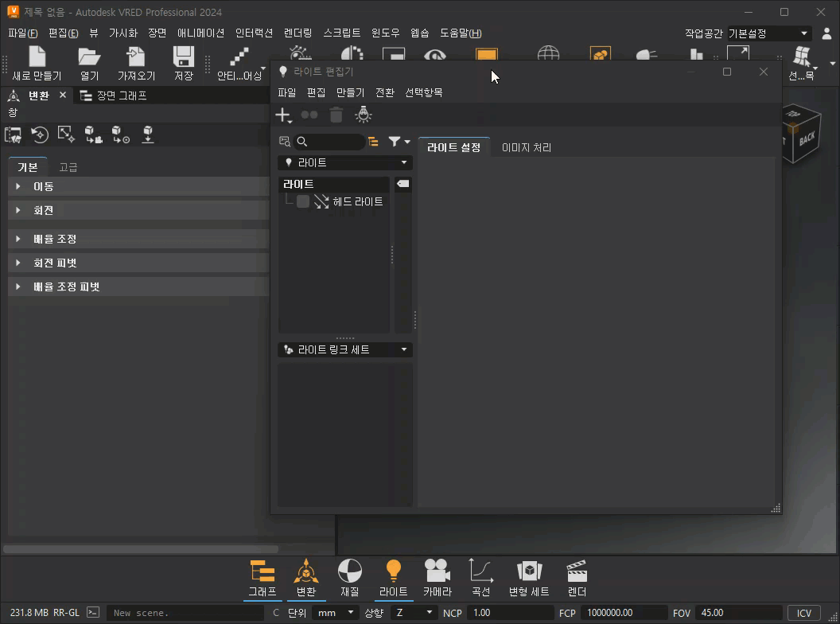Screen dimensions: 840x624
Task: Click the NCP value field 1.00
Action: click(510, 613)
